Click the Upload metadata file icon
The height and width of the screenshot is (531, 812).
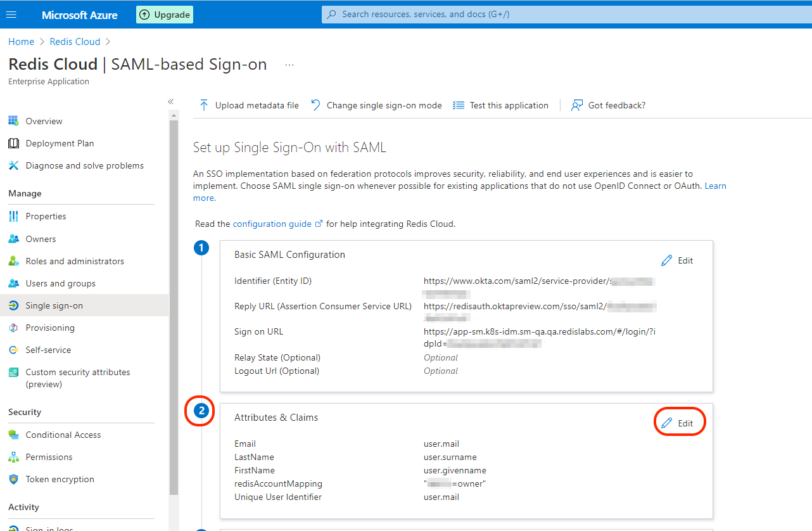coord(204,105)
